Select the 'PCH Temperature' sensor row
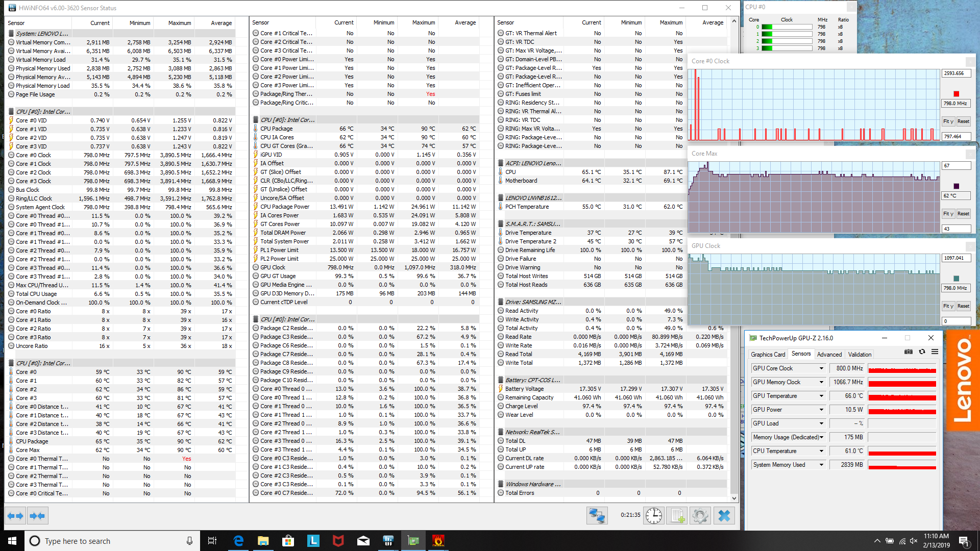The image size is (980, 551). [x=611, y=207]
